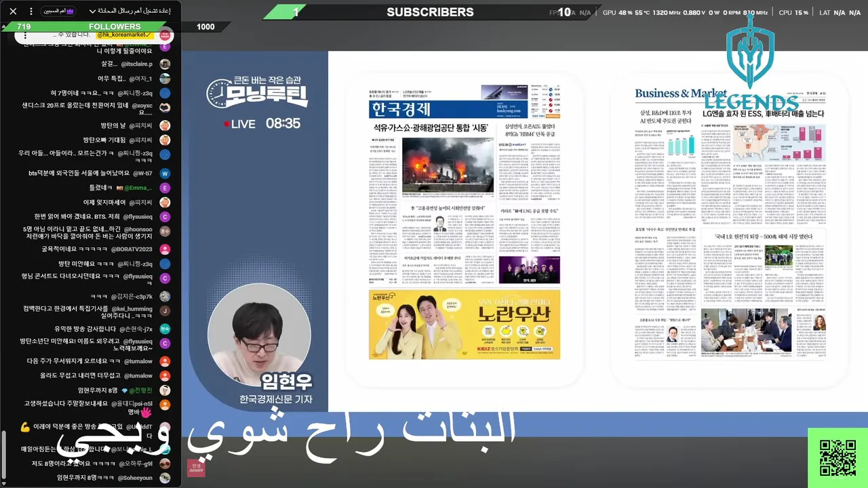Click avatar beside '방탄오빠 기대됨' message

[x=165, y=140]
